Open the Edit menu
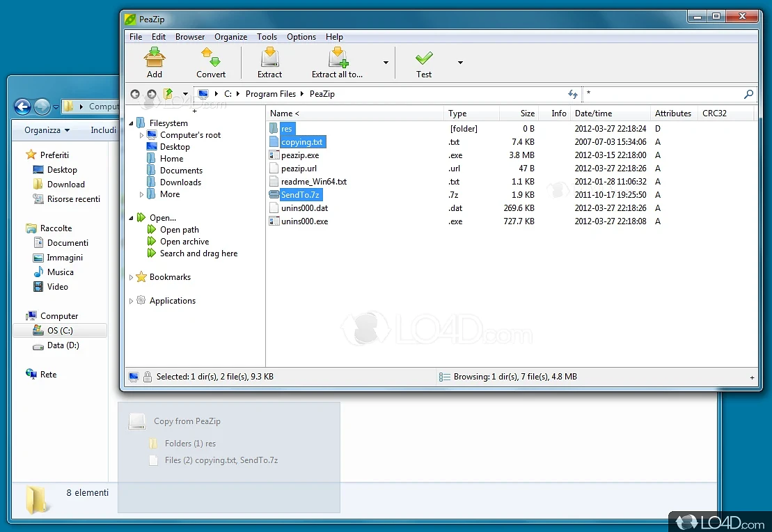The height and width of the screenshot is (532, 772). pos(159,37)
